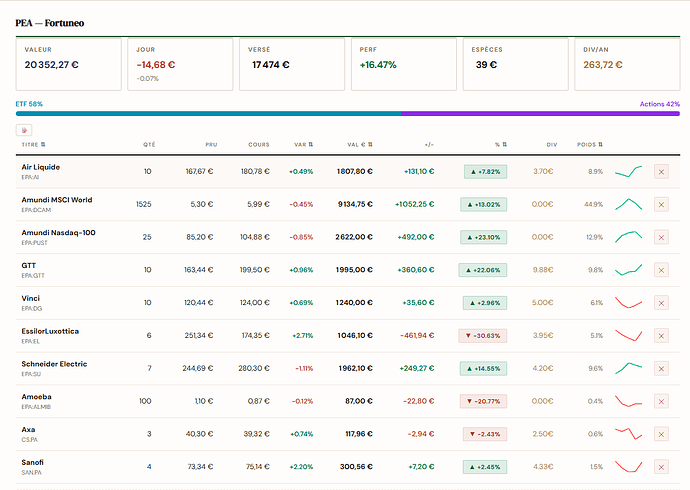Screen dimensions: 690x490
Task: Click the 1525 quantity cell
Action: (x=143, y=204)
